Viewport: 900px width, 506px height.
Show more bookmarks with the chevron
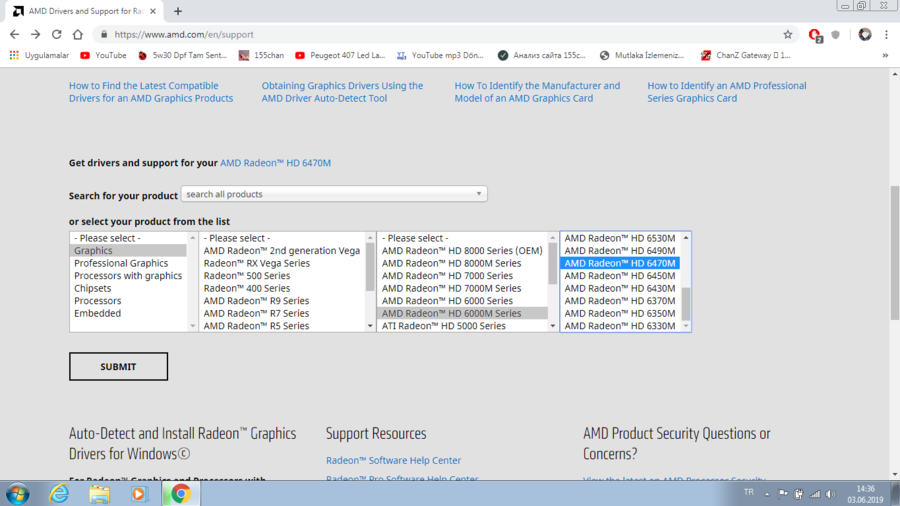(885, 55)
